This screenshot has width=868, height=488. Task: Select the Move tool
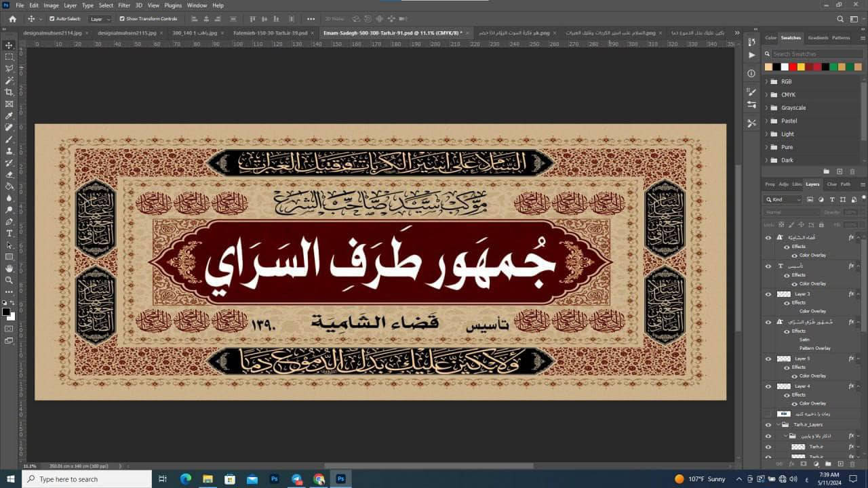click(9, 45)
